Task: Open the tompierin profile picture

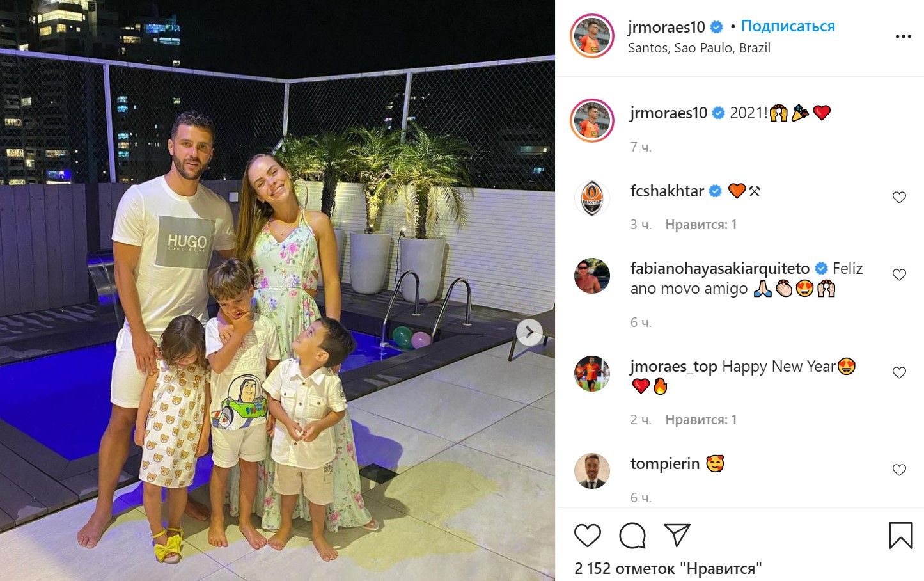Action: click(x=591, y=471)
